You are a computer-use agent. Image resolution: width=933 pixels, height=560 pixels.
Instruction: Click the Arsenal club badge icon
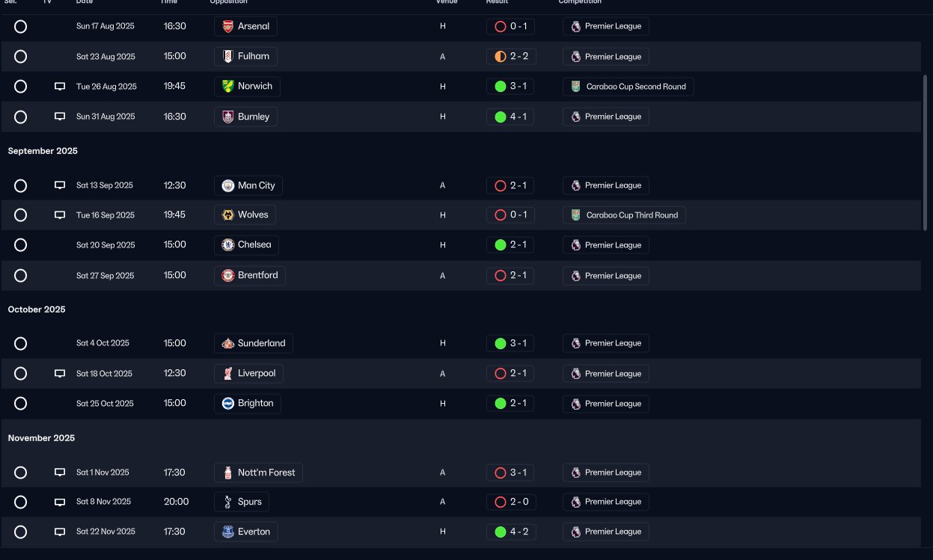[x=228, y=26]
